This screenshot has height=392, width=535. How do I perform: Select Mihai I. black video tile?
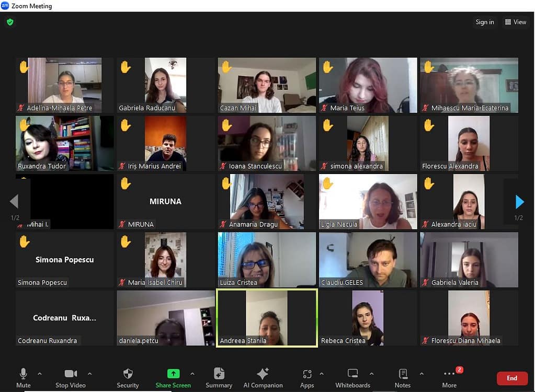pyautogui.click(x=64, y=201)
